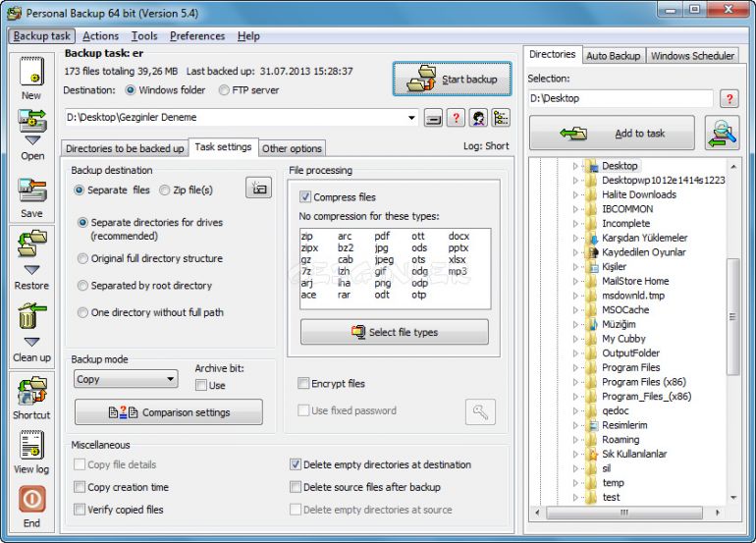Click the Add to task button

612,134
